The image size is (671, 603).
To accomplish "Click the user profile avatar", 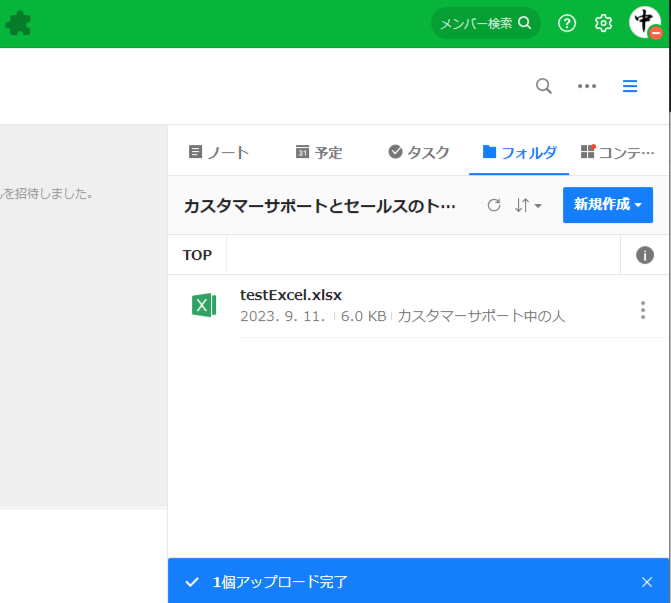I will (645, 23).
